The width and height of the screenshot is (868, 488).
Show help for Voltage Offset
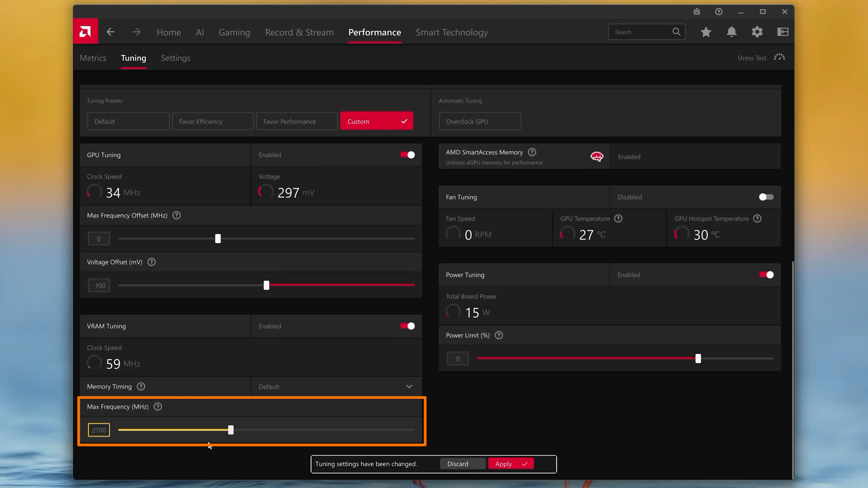(x=152, y=262)
